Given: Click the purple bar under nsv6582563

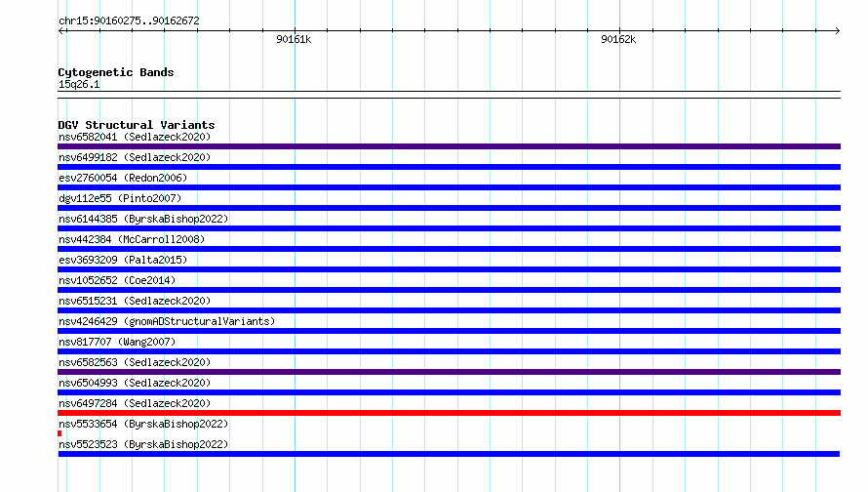Looking at the screenshot, I should [x=449, y=372].
